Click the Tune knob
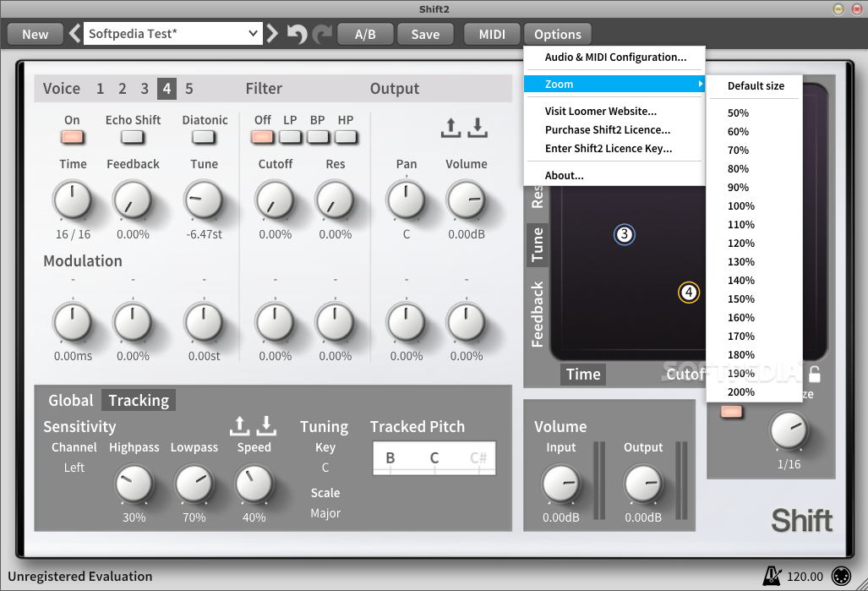Viewport: 868px width, 591px height. tap(204, 200)
